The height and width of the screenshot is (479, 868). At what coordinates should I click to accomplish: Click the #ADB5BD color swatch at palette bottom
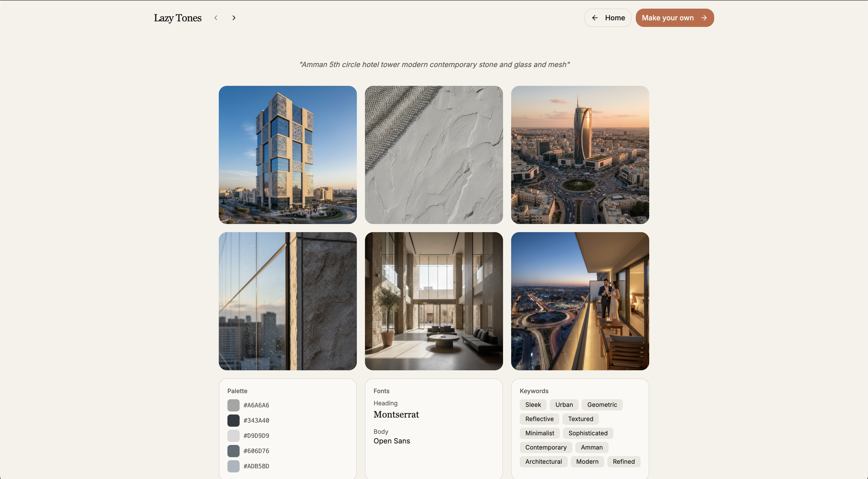click(x=233, y=466)
